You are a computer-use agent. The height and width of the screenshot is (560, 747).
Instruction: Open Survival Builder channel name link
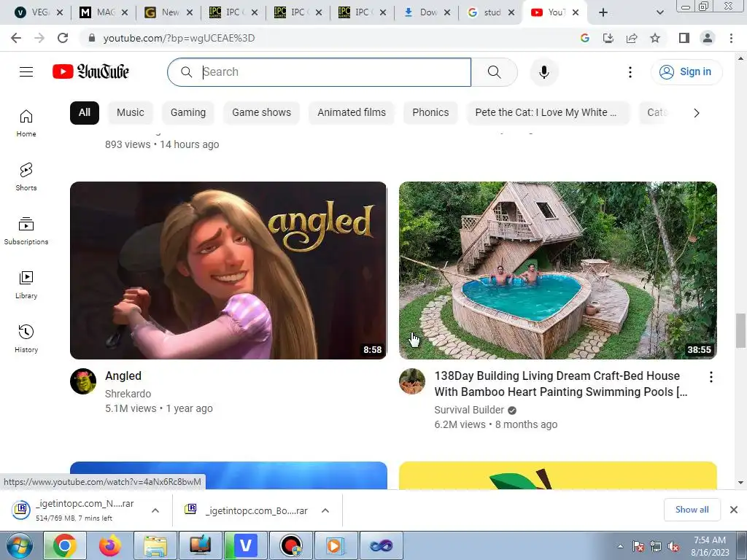469,410
